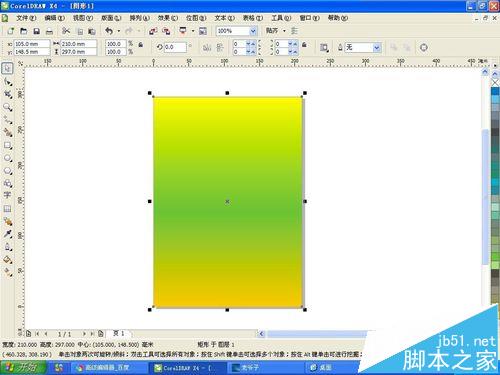Open the 文本 (Text) menu

pyautogui.click(x=224, y=18)
